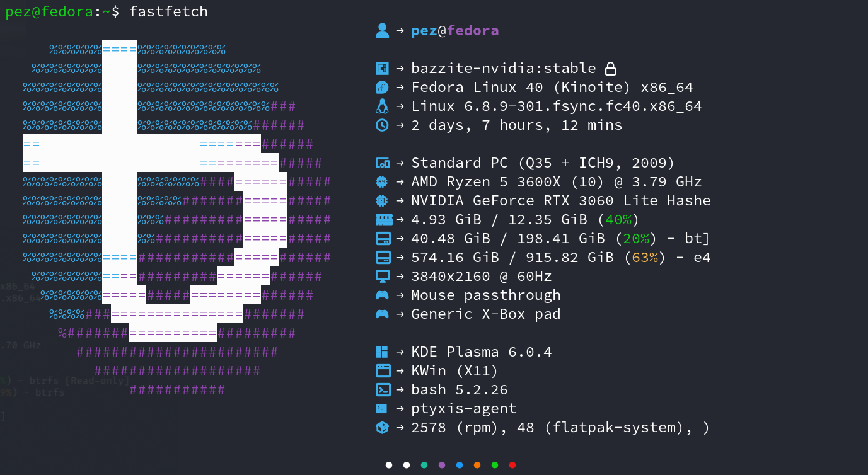
Task: Click the 'pez@fedora' shell prompt text
Action: pyautogui.click(x=49, y=11)
